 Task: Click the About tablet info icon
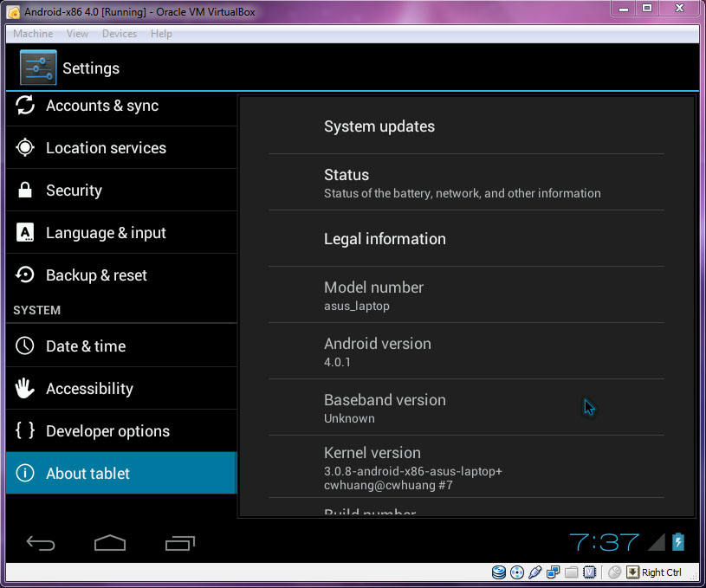click(x=25, y=473)
